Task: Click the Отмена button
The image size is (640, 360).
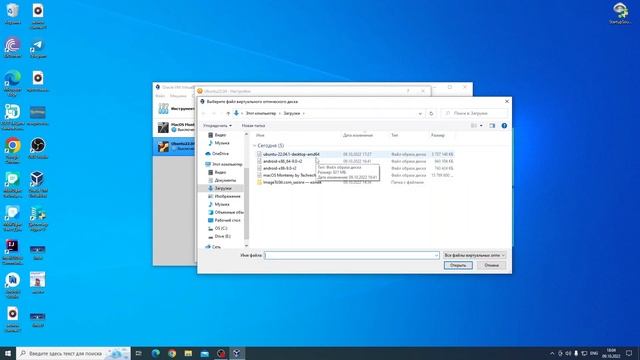Action: coord(491,265)
